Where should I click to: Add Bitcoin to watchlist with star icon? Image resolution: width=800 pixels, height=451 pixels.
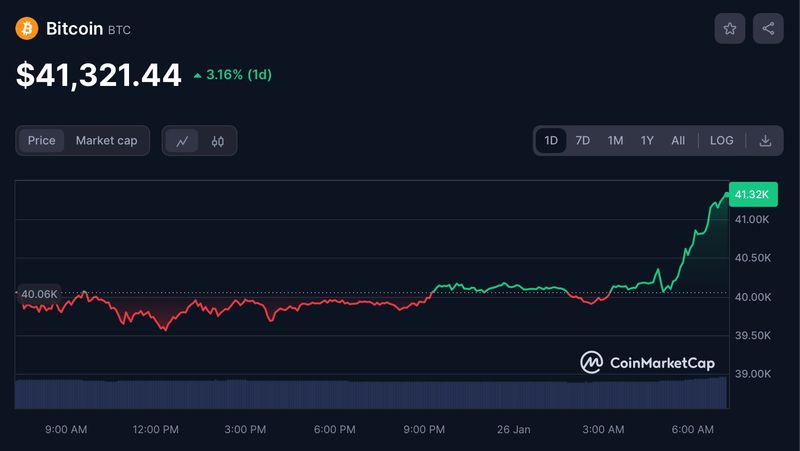coord(729,29)
